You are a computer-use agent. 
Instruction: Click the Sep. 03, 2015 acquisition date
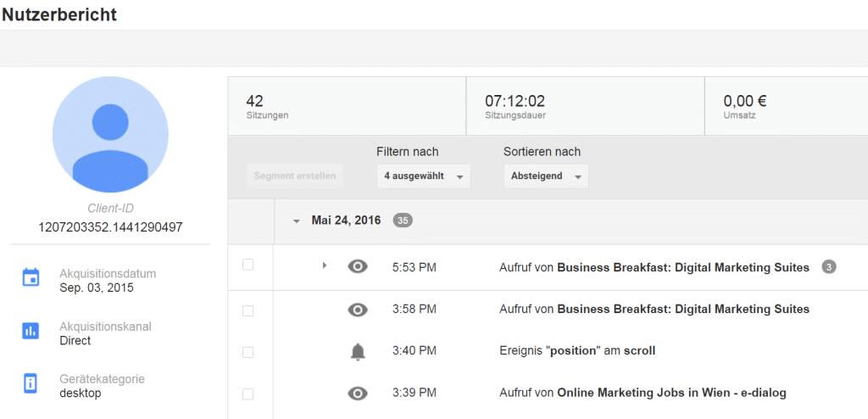point(97,288)
